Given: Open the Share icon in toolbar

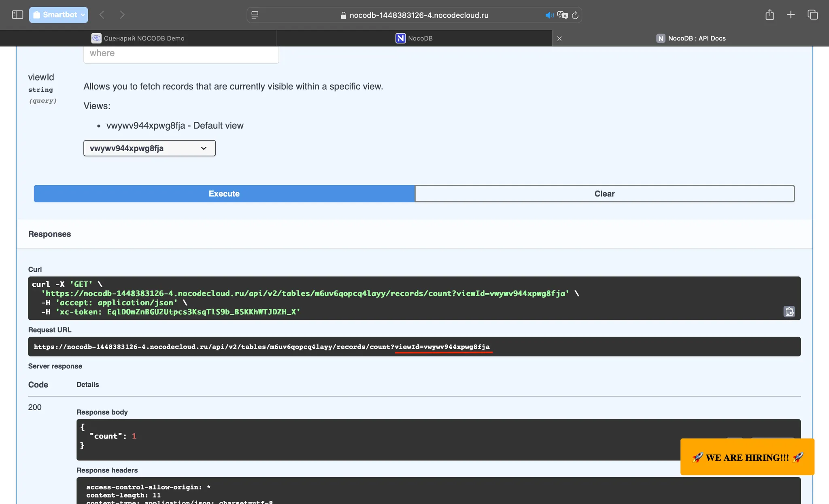Looking at the screenshot, I should tap(769, 15).
